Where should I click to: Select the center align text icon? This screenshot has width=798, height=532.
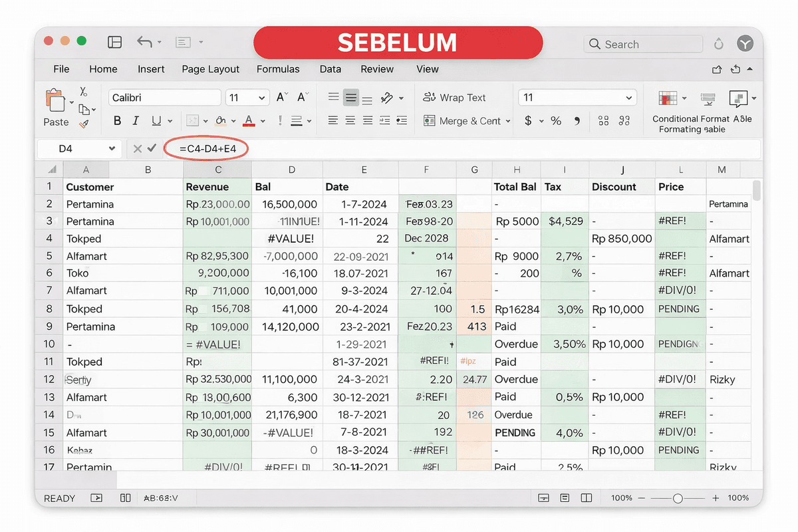[x=350, y=120]
